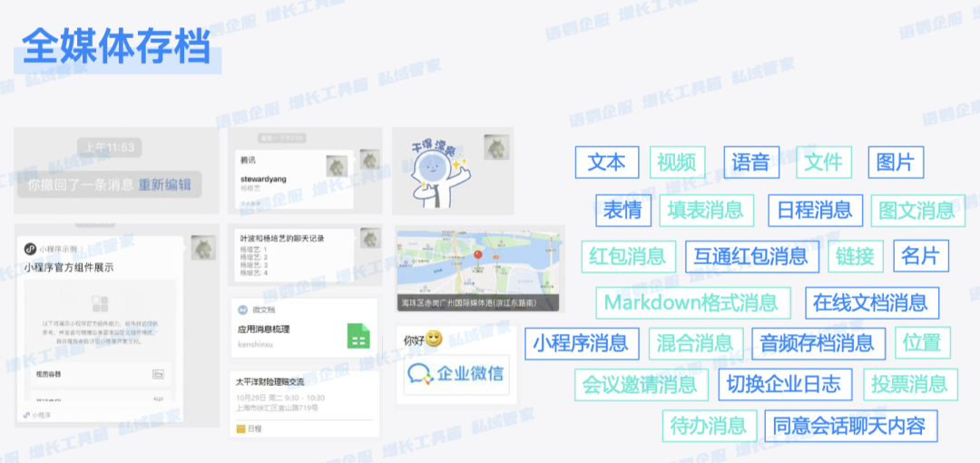Click the green spreadsheet file icon
This screenshot has height=463, width=980.
click(x=359, y=336)
